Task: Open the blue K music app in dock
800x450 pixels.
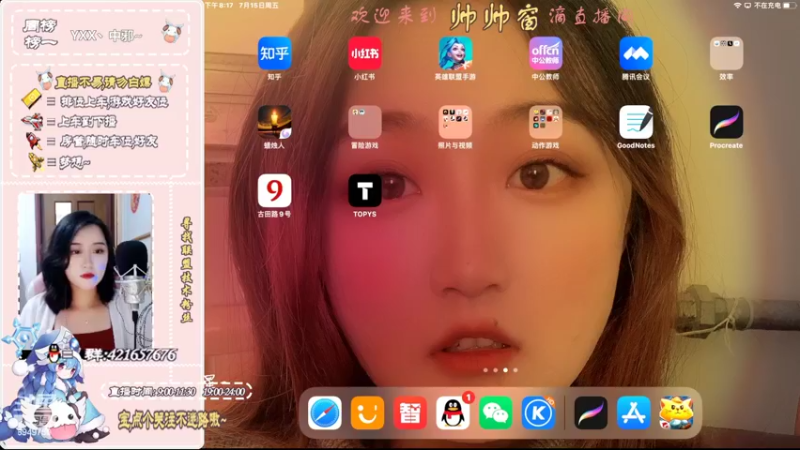Action: (539, 413)
